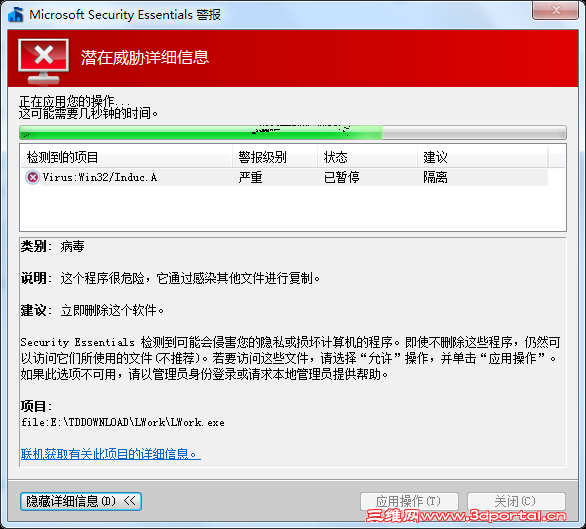Click the 潜在威胁详细信息 heading
This screenshot has height=529, width=586.
(145, 58)
